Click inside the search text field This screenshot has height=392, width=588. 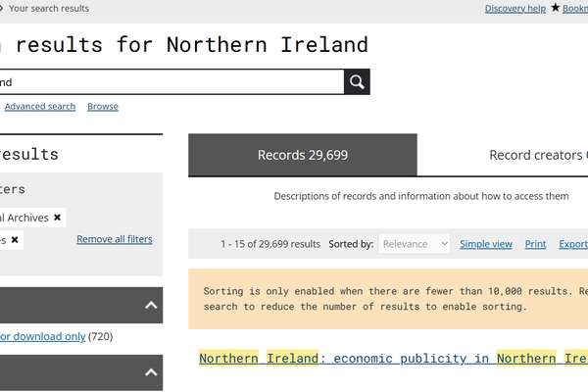tap(171, 81)
